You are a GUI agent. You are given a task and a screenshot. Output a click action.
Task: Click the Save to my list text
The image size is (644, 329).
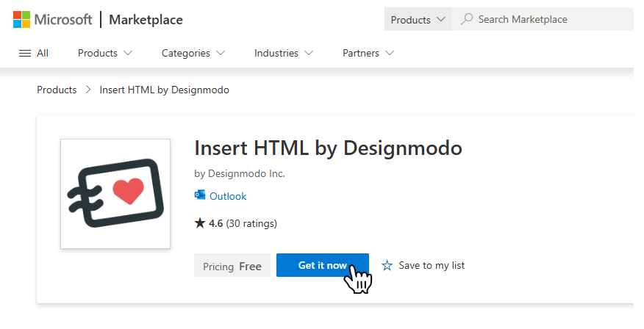click(432, 266)
